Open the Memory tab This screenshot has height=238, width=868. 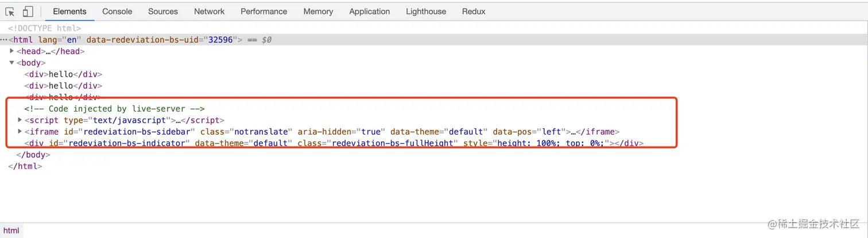click(318, 11)
